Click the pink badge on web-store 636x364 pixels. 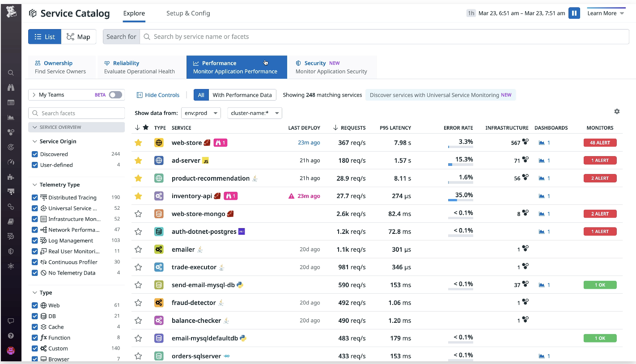(x=220, y=143)
